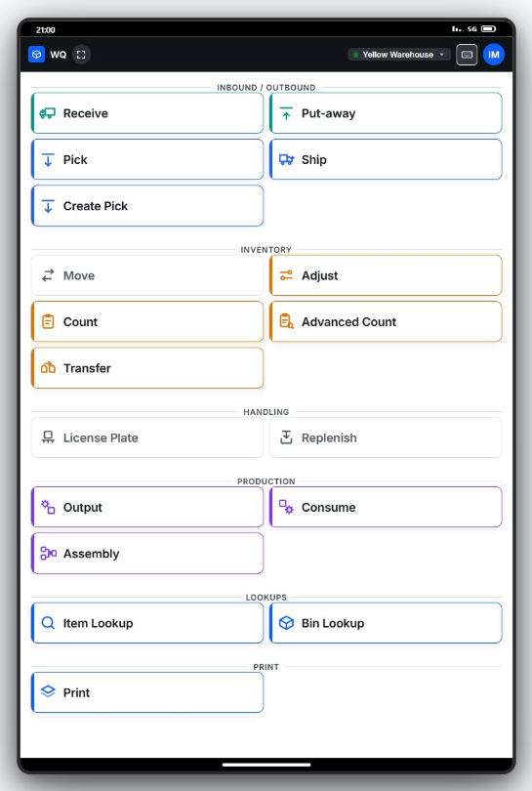Open the Put-away function
Viewport: 532px width, 791px height.
386,113
